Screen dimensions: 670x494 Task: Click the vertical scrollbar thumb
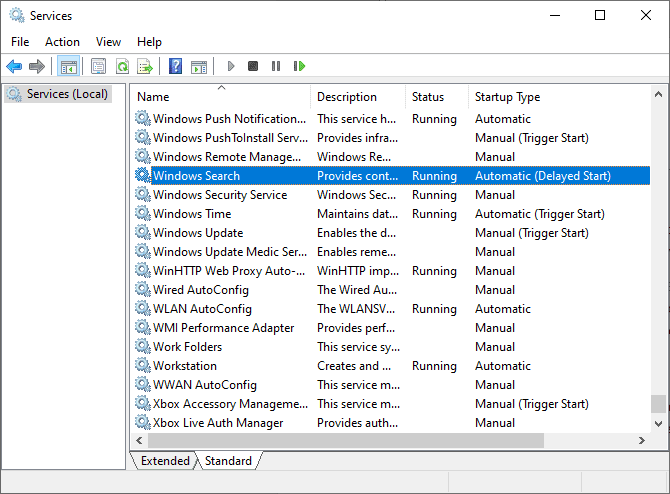pos(658,404)
